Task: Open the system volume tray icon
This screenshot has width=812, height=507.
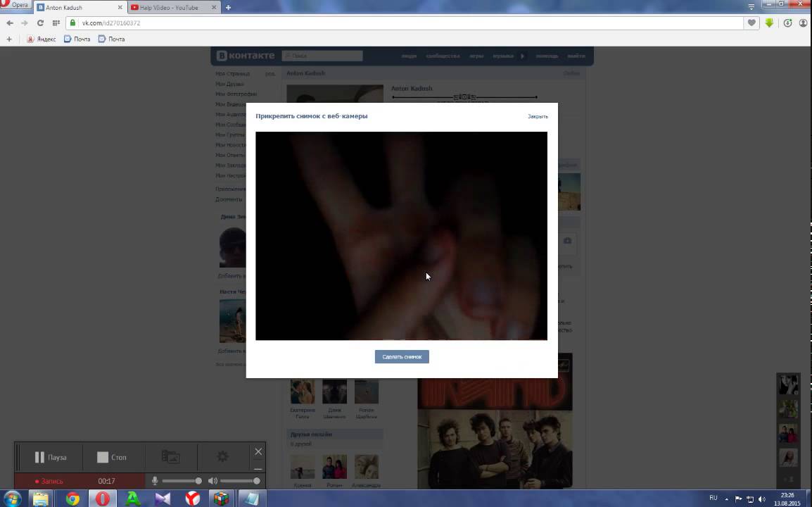Action: (x=762, y=499)
